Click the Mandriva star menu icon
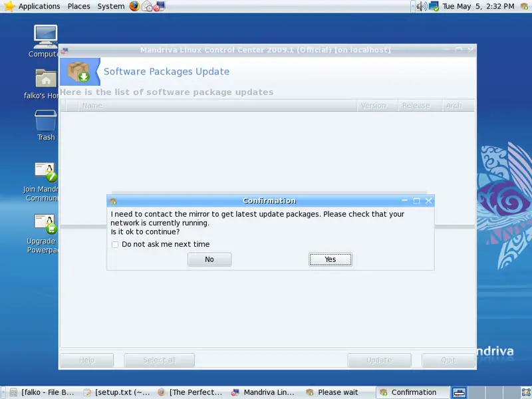The image size is (532, 399). pyautogui.click(x=9, y=6)
